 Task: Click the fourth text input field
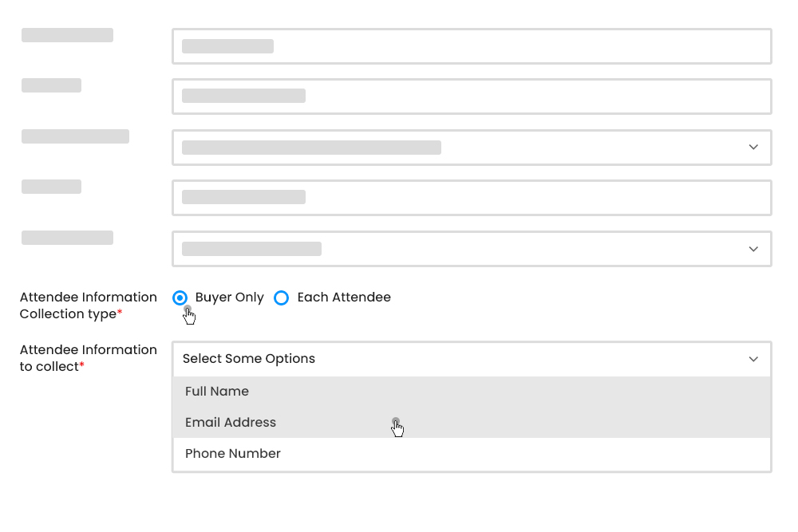click(471, 197)
